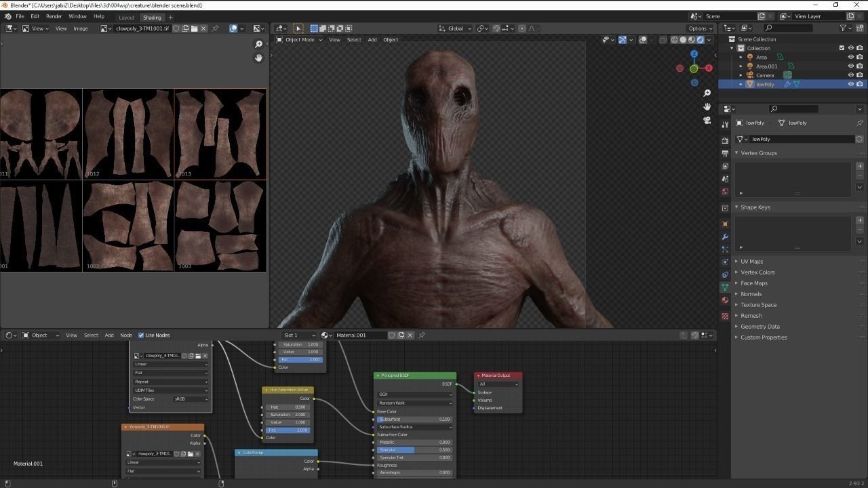Click the zoom icon in the 3D viewport

707,93
